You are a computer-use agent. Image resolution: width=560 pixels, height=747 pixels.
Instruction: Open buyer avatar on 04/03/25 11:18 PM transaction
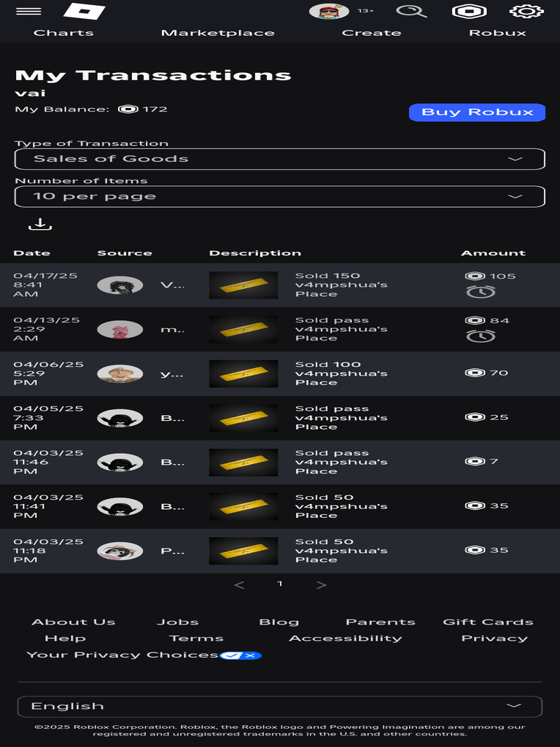coord(120,551)
